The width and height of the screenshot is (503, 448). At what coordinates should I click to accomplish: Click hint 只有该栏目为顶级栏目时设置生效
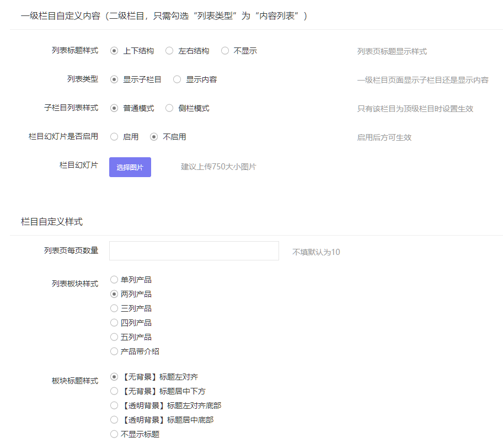click(415, 109)
